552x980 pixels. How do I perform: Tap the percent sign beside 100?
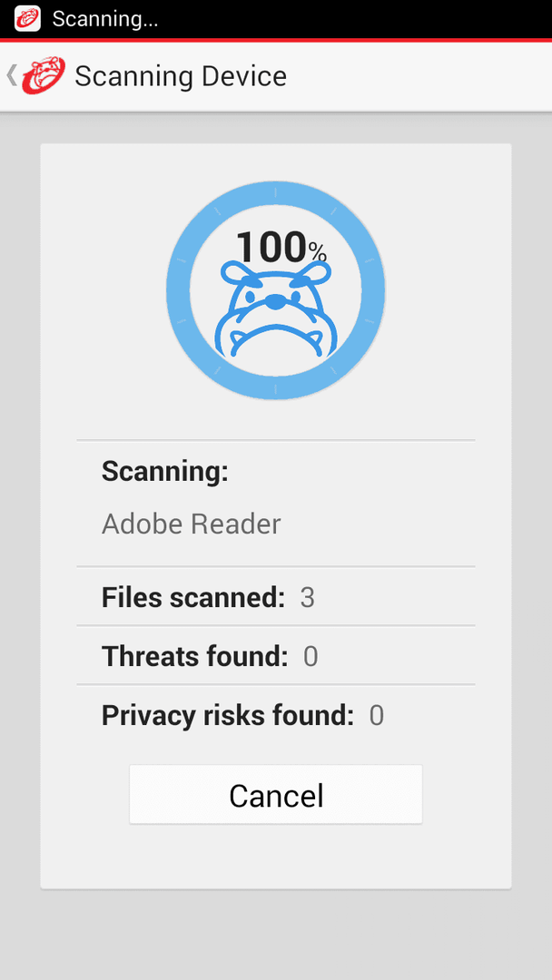tap(318, 252)
